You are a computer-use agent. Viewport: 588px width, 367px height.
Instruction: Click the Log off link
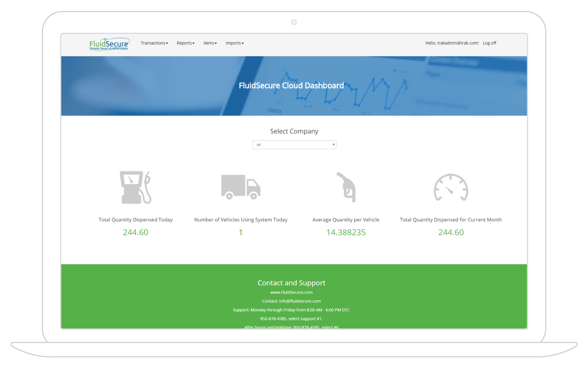coord(489,43)
